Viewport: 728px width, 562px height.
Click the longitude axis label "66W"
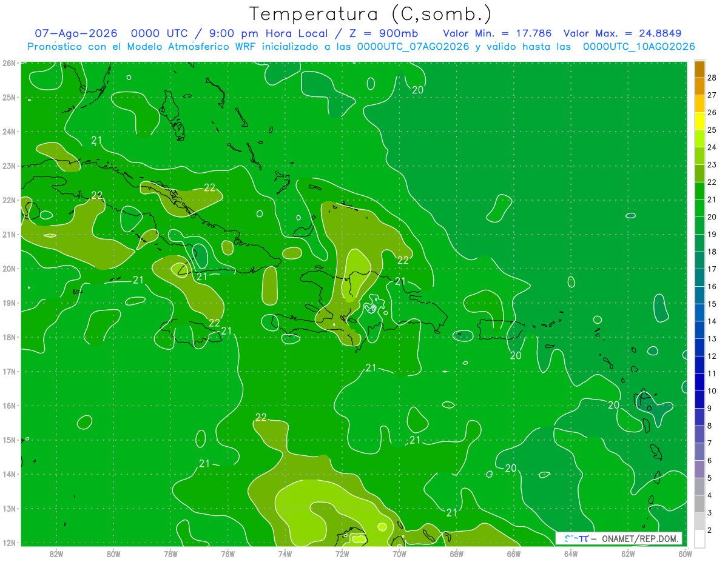pyautogui.click(x=513, y=554)
